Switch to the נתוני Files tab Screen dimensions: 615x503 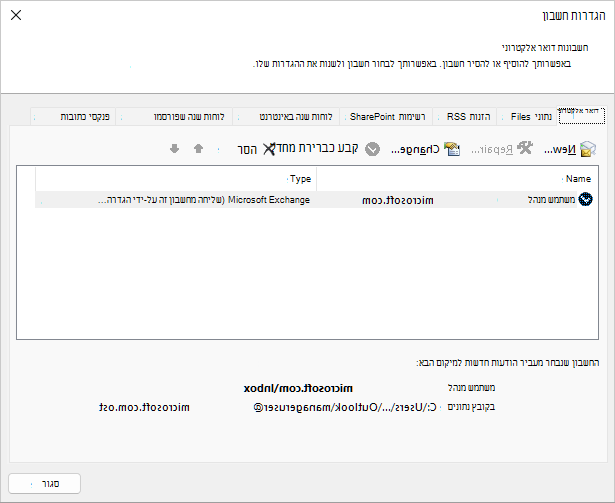tap(527, 117)
